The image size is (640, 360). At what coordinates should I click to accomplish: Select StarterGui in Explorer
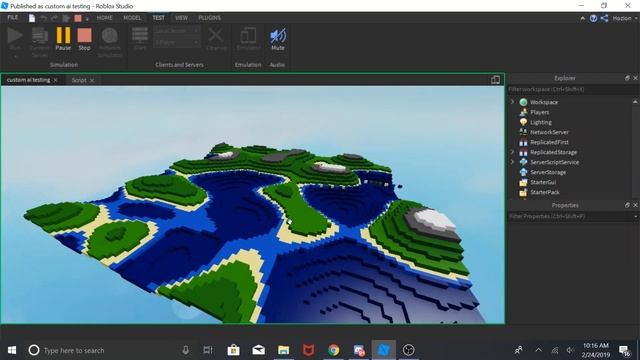[x=543, y=182]
